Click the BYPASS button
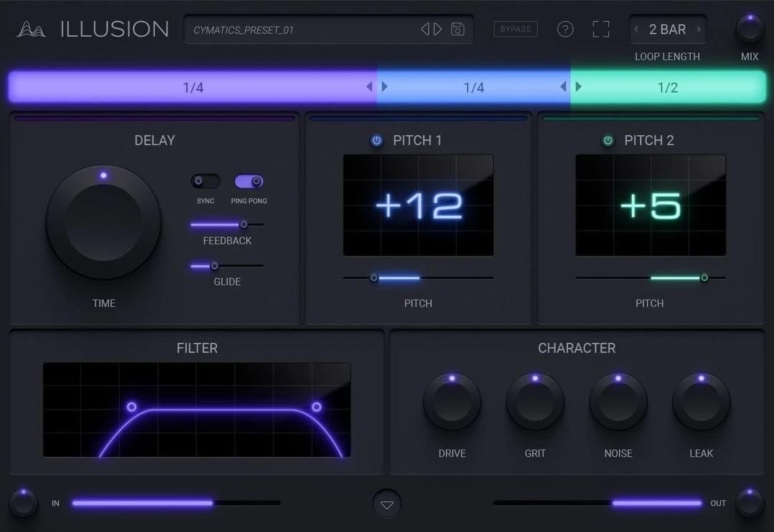Viewport: 774px width, 532px height. (515, 29)
